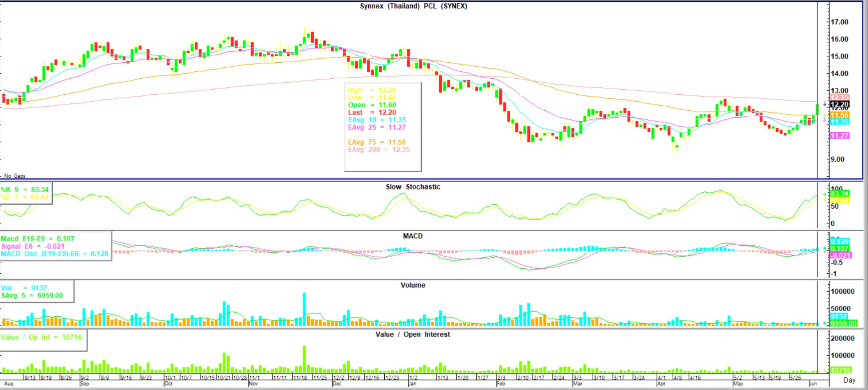868x390 pixels.
Task: Click the Aug month label on time axis
Action: [9, 384]
